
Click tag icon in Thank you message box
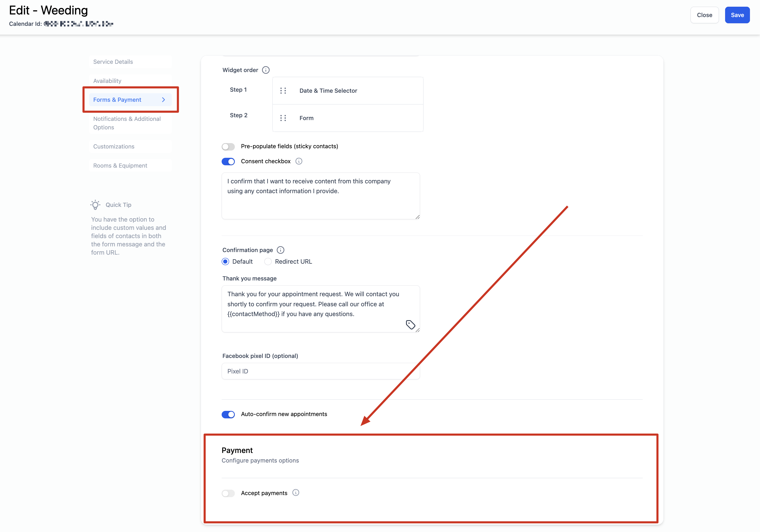pyautogui.click(x=410, y=325)
